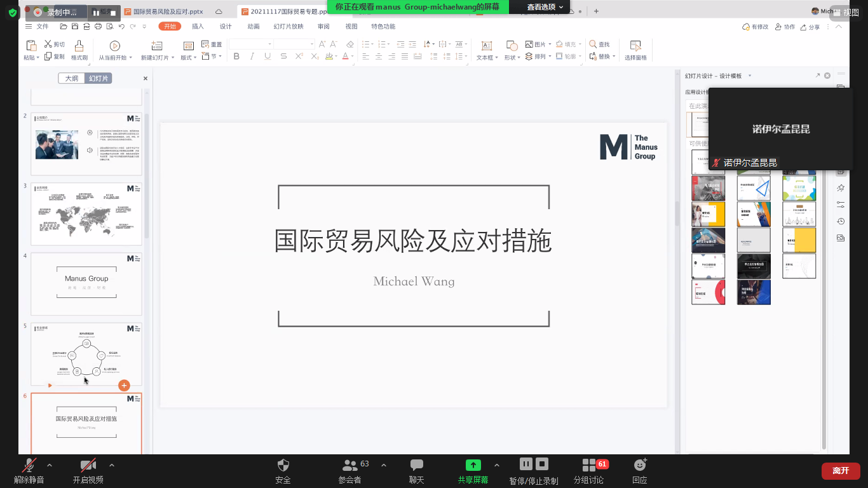
Task: Click the Bold formatting icon
Action: point(236,57)
